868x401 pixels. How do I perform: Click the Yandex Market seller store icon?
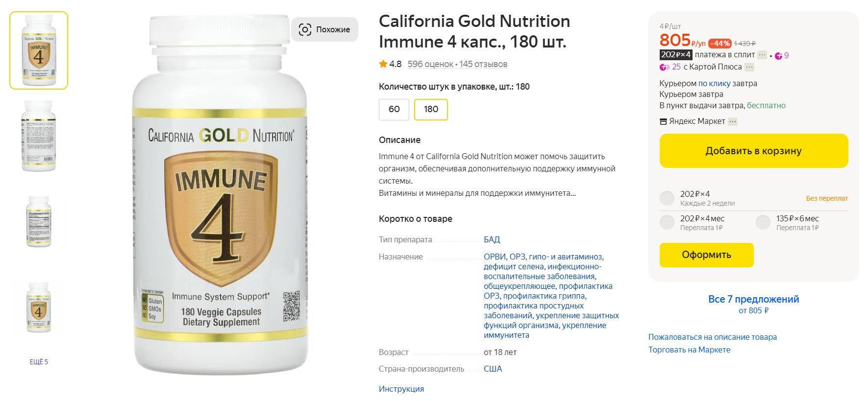click(664, 121)
